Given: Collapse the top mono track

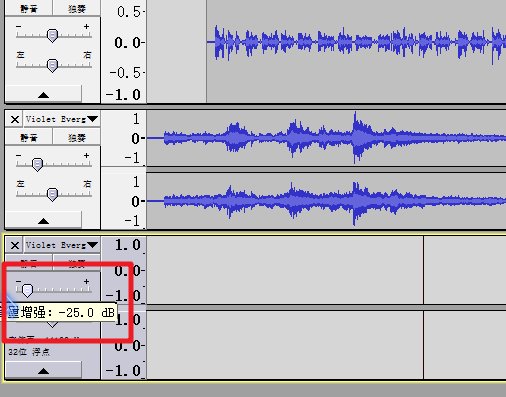Looking at the screenshot, I should (x=43, y=94).
